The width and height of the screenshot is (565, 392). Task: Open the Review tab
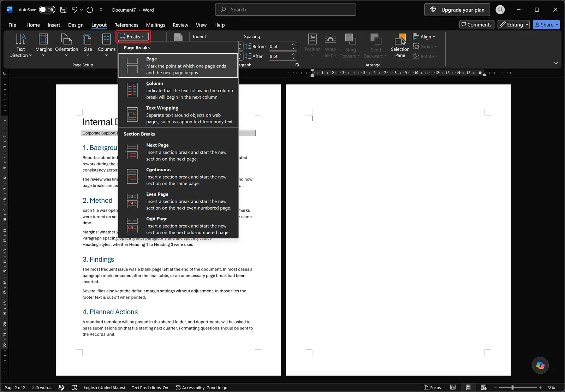tap(180, 25)
